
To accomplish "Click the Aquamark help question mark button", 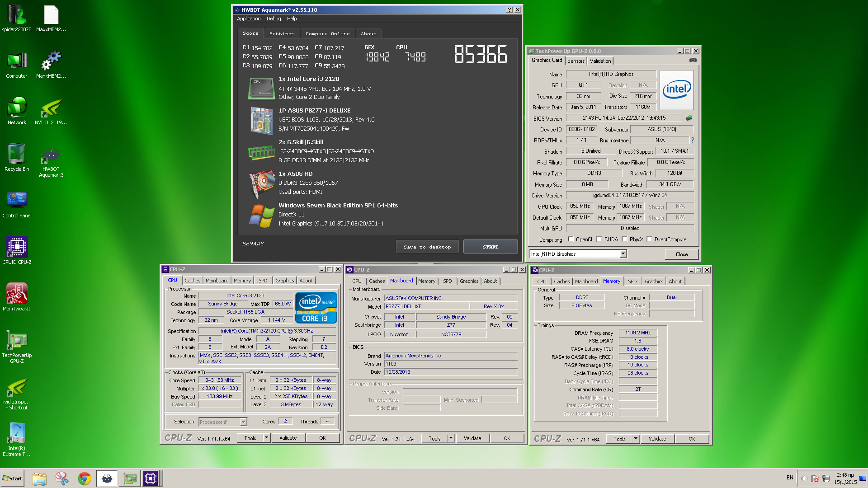I will (x=509, y=10).
